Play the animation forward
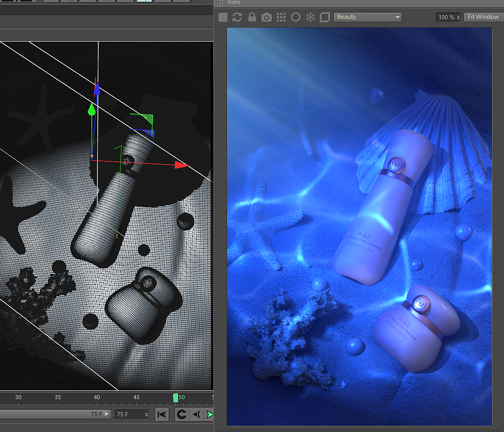Image resolution: width=504 pixels, height=432 pixels. point(209,414)
